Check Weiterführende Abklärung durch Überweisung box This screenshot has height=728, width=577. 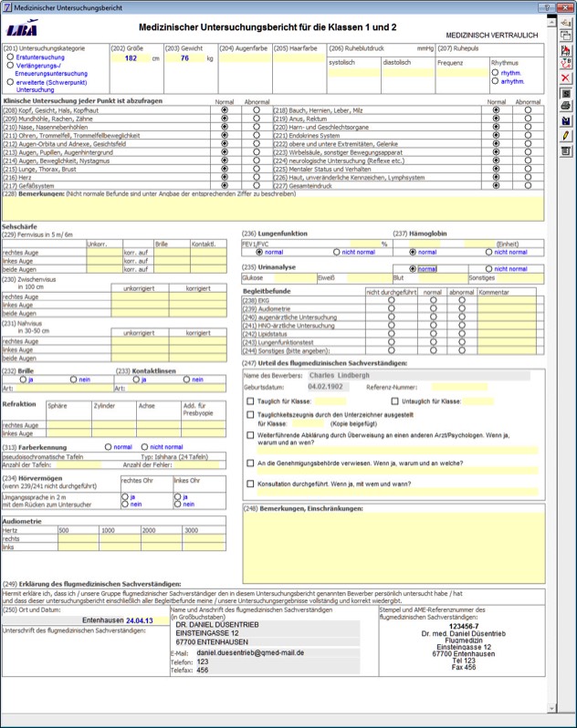(x=250, y=435)
